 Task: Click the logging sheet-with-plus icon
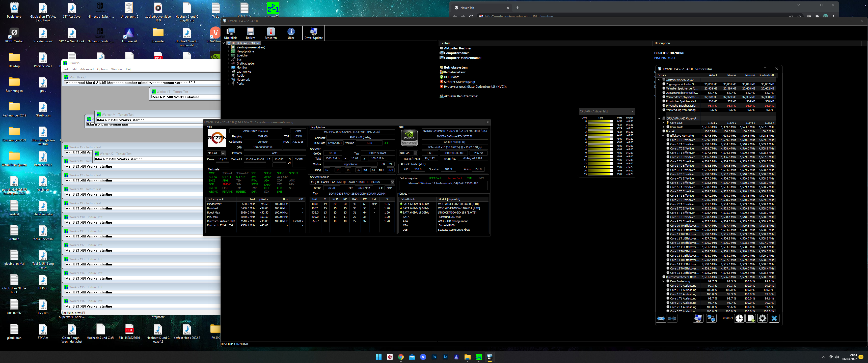751,318
